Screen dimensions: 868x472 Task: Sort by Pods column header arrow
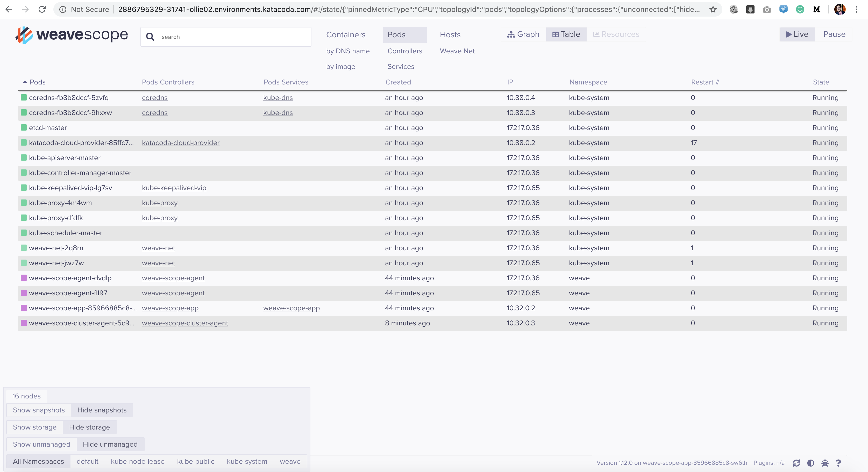(x=25, y=82)
